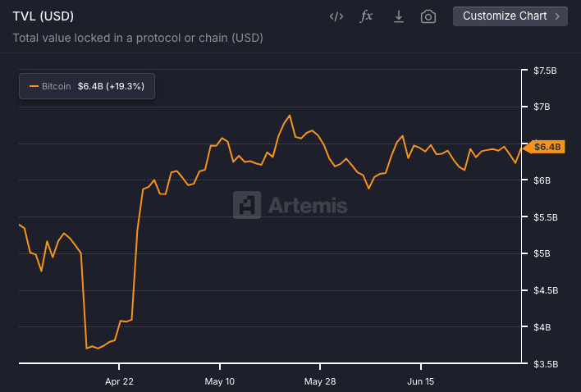This screenshot has height=392, width=581.
Task: Click the $5.5B y-axis label
Action: point(546,217)
